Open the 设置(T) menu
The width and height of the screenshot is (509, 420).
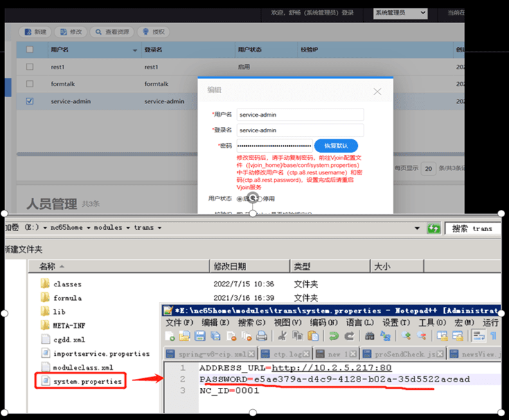click(396, 322)
